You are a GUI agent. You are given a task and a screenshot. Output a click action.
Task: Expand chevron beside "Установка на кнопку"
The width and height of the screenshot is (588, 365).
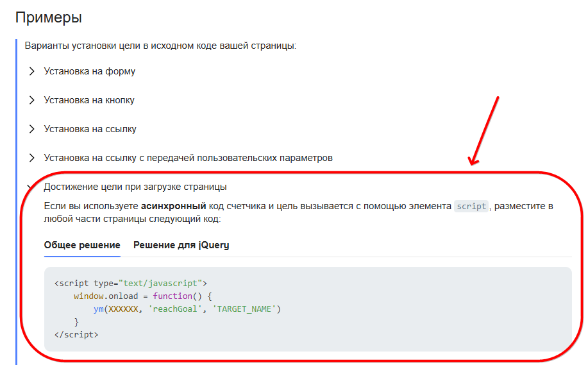(x=31, y=100)
